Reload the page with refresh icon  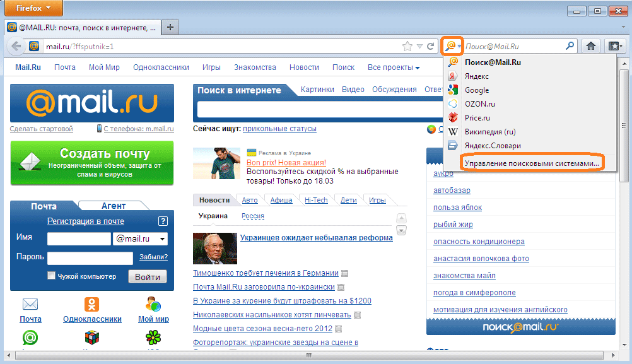coord(430,46)
